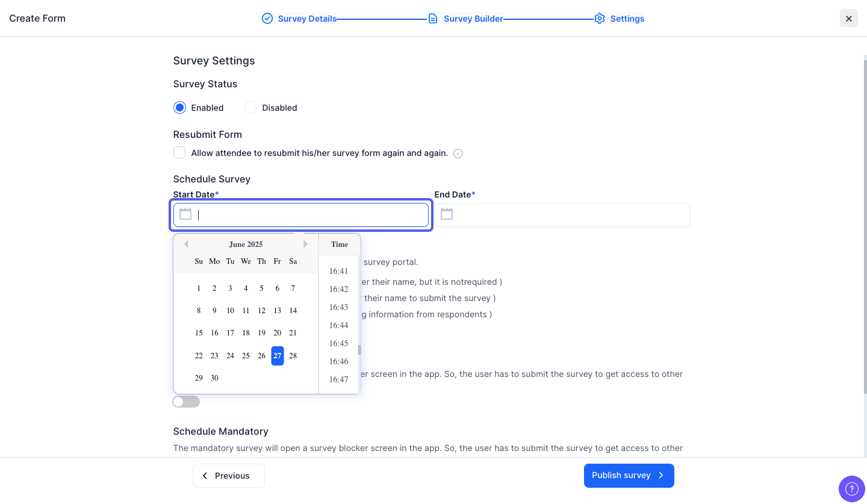
Task: Pick June 28 in the calendar
Action: tap(293, 356)
